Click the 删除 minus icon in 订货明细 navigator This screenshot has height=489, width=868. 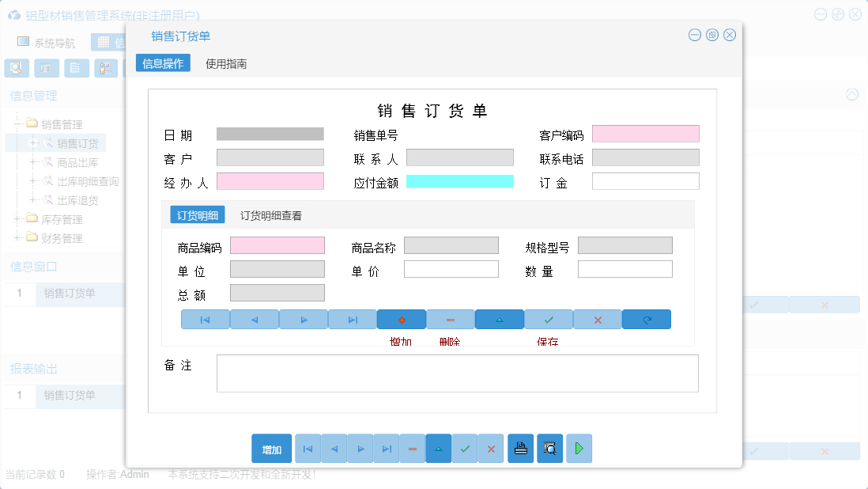pos(450,319)
